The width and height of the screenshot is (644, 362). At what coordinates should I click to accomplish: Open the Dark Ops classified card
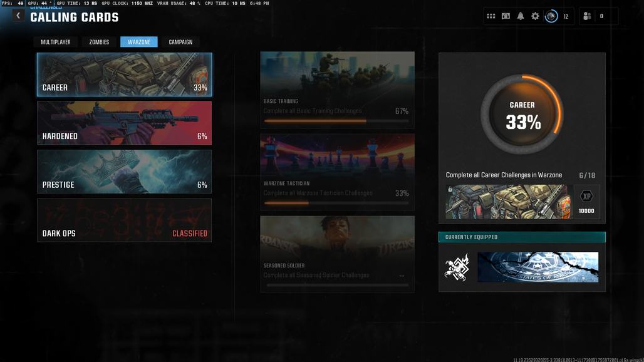coord(125,220)
